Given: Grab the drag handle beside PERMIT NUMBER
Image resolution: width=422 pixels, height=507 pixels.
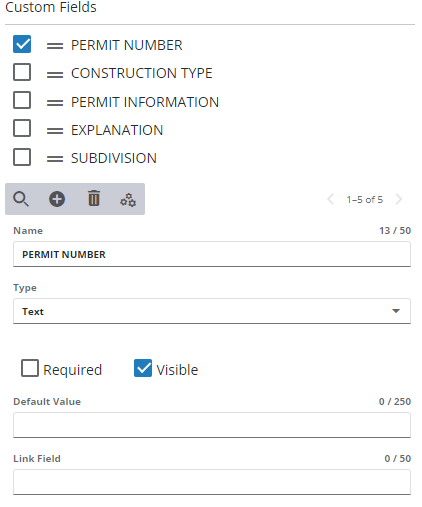Looking at the screenshot, I should pyautogui.click(x=55, y=46).
